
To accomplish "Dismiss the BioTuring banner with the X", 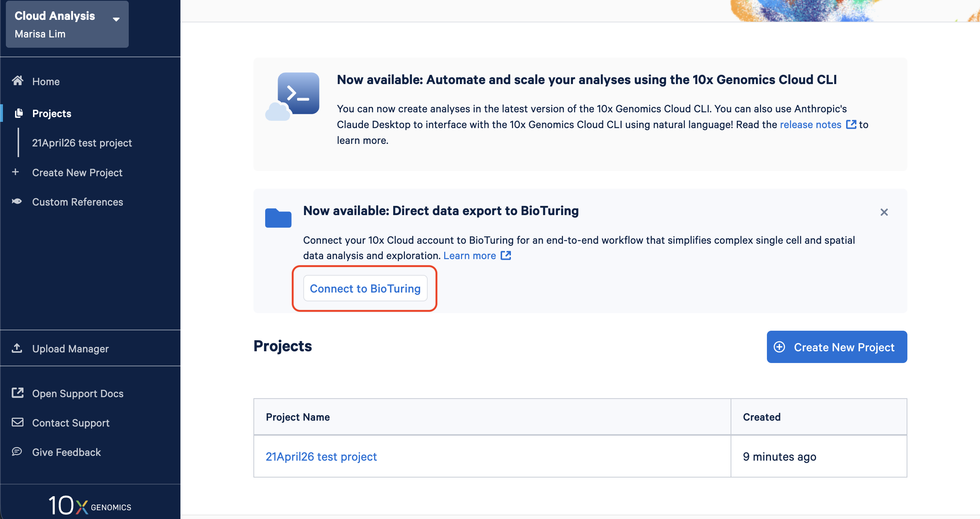I will tap(884, 212).
